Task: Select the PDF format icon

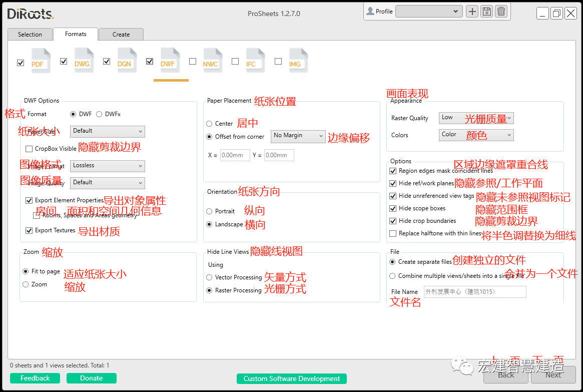Action: tap(41, 61)
